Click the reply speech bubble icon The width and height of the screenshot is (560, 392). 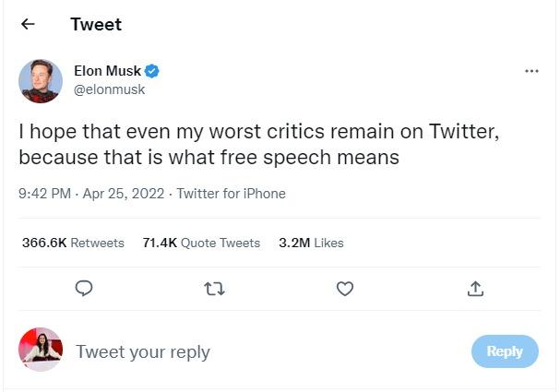pyautogui.click(x=83, y=289)
